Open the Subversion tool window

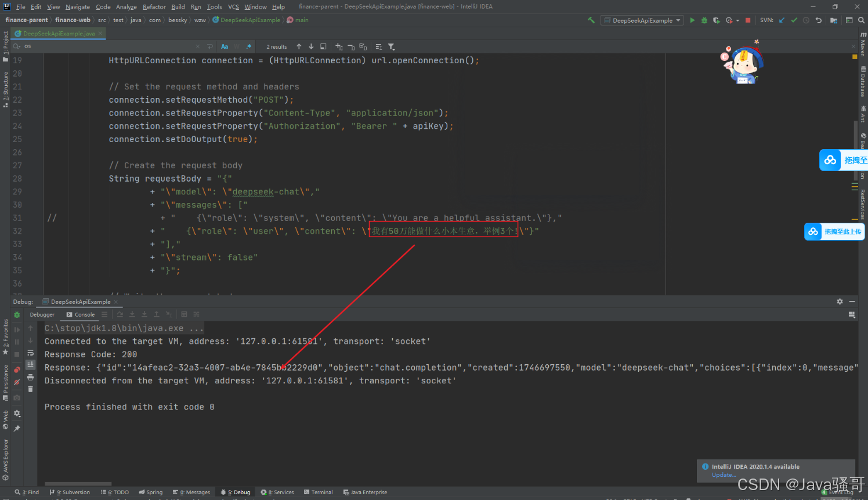[70, 492]
